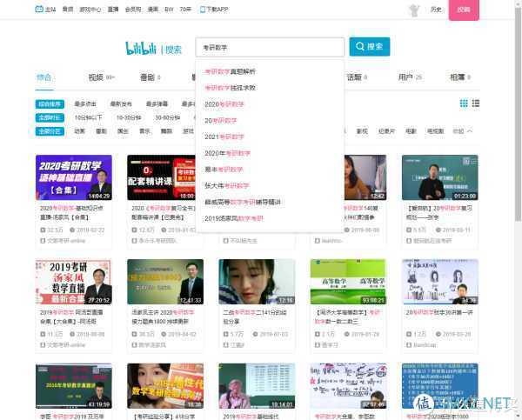The width and height of the screenshot is (522, 420).
Task: Select 综合排序 sort option
Action: [50, 104]
